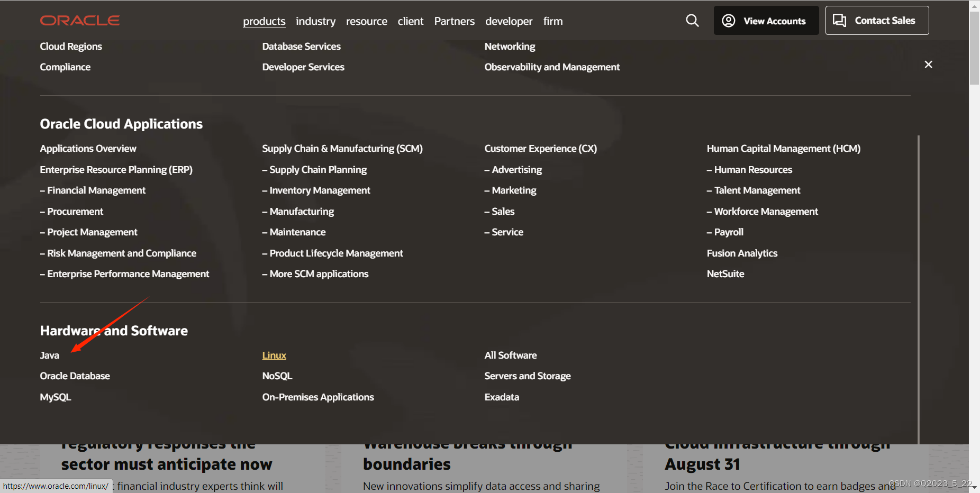980x493 pixels.
Task: Open Enterprise Performance Management link
Action: point(124,274)
